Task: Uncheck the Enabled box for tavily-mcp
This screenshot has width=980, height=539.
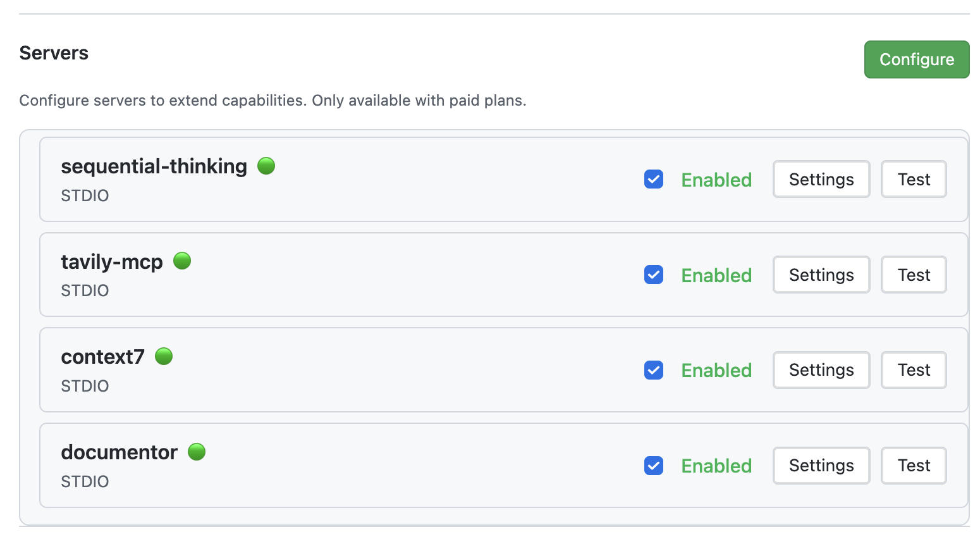Action: pyautogui.click(x=653, y=275)
